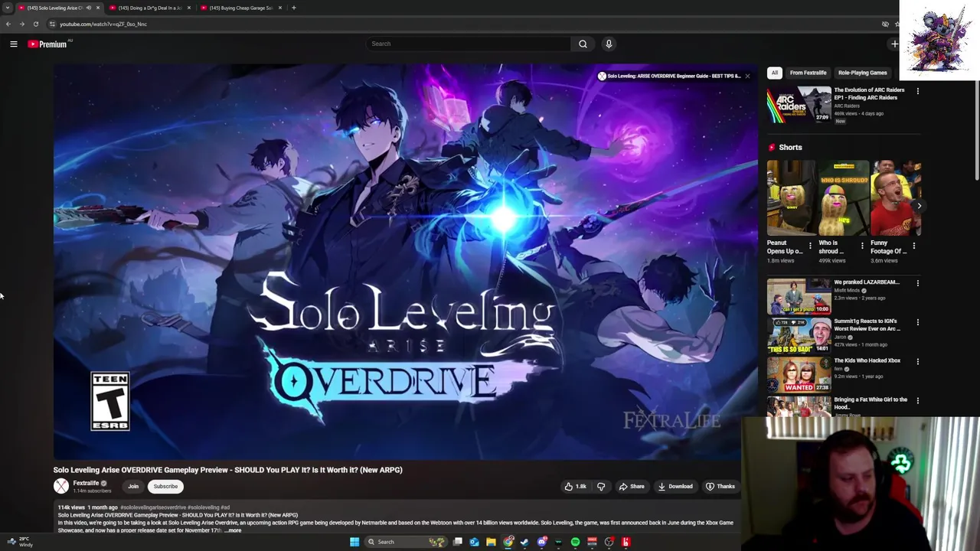Open File Explorer from the taskbar
Screen dimensions: 980x551
pyautogui.click(x=491, y=542)
